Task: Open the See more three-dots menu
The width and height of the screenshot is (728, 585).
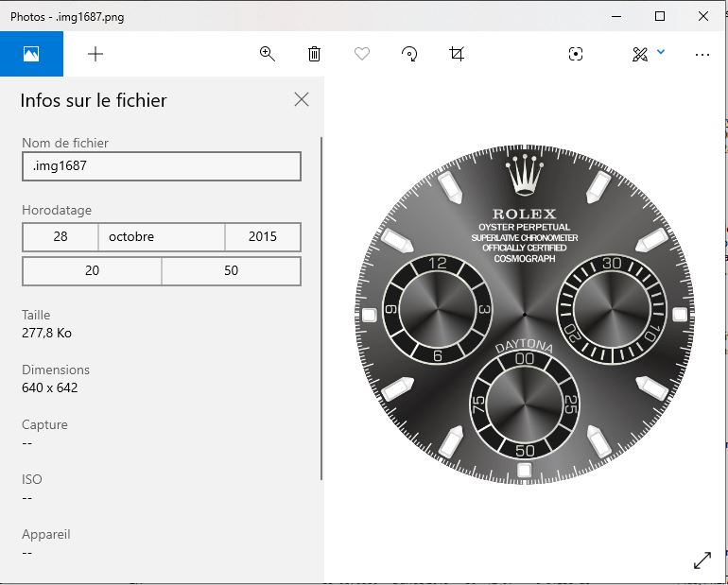Action: click(702, 55)
